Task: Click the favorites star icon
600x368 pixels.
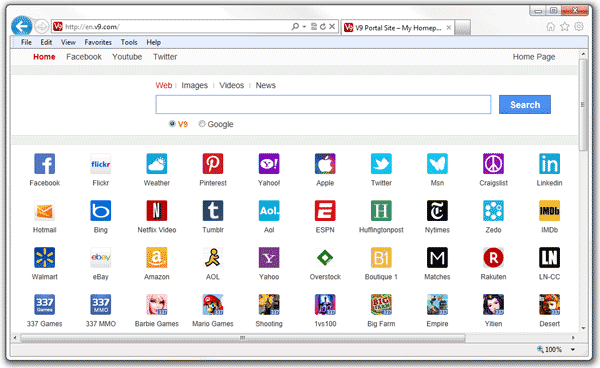Action: point(565,26)
